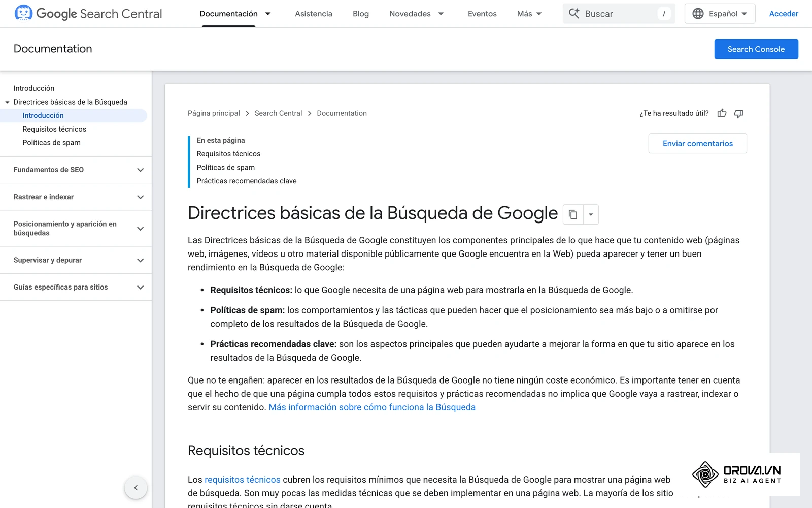
Task: Click the Search Console button
Action: pos(756,49)
